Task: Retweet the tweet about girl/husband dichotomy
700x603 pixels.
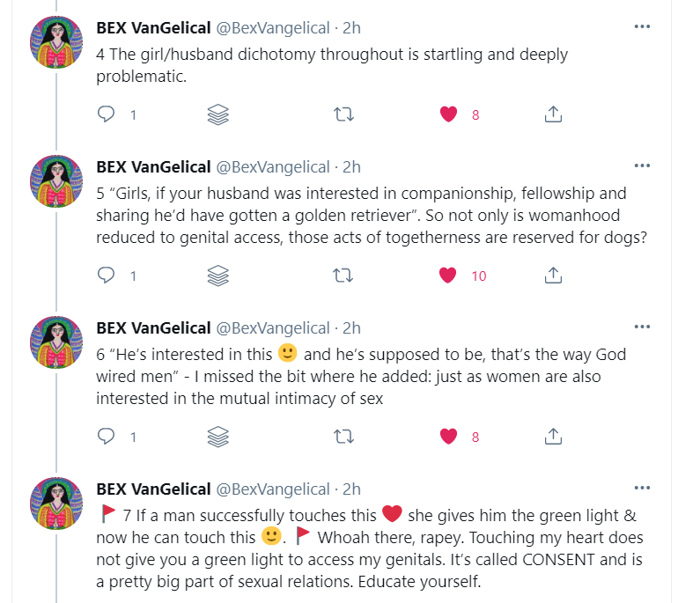Action: tap(343, 114)
